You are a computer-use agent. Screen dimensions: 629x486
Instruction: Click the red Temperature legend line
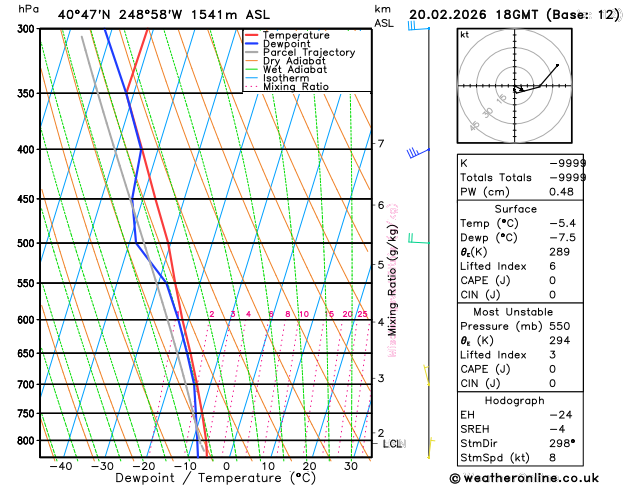click(x=252, y=34)
